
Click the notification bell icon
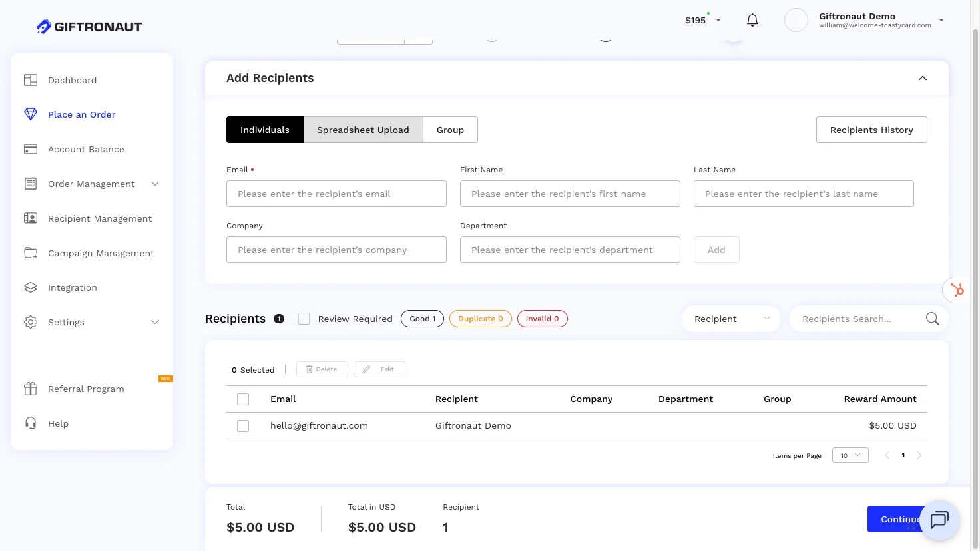[x=752, y=21]
